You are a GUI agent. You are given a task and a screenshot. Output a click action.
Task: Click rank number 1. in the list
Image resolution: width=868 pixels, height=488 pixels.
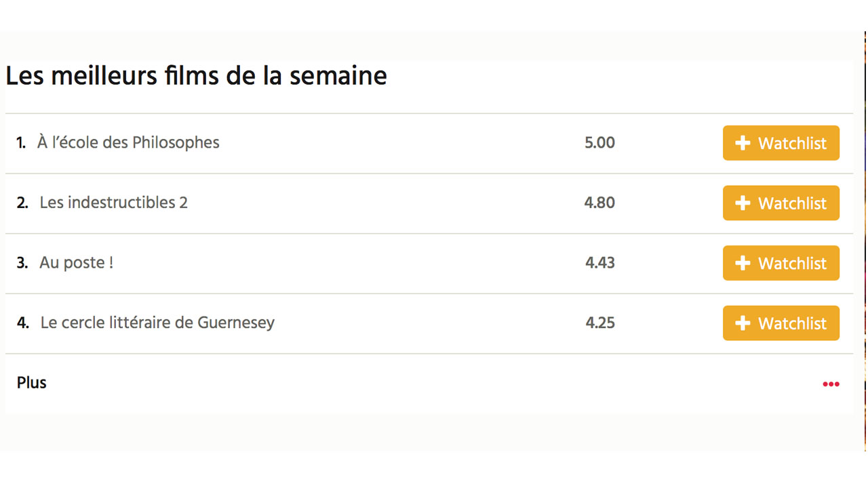coord(21,143)
